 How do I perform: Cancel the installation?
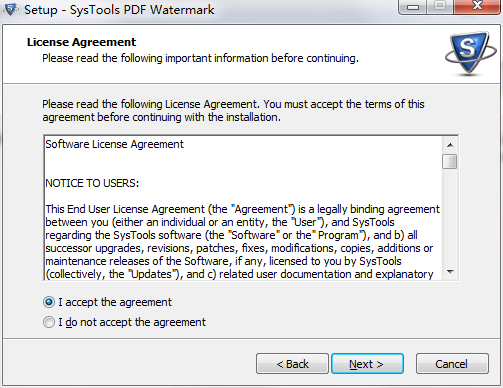tap(452, 364)
